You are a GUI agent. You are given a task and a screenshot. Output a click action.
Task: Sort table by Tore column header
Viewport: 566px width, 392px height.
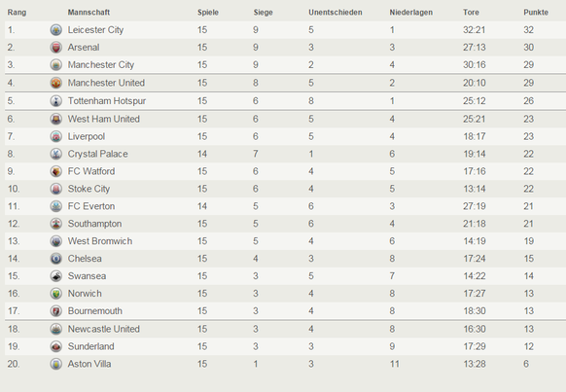(471, 13)
